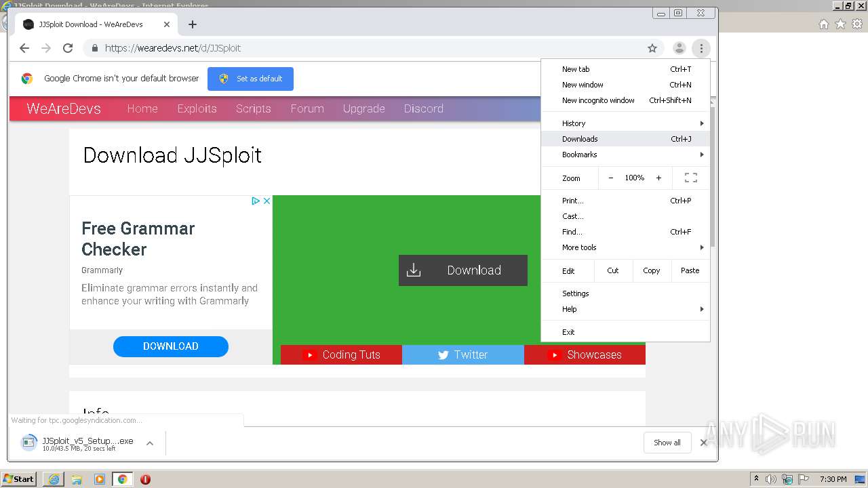
Task: Open the Discord nav link
Action: pos(424,108)
